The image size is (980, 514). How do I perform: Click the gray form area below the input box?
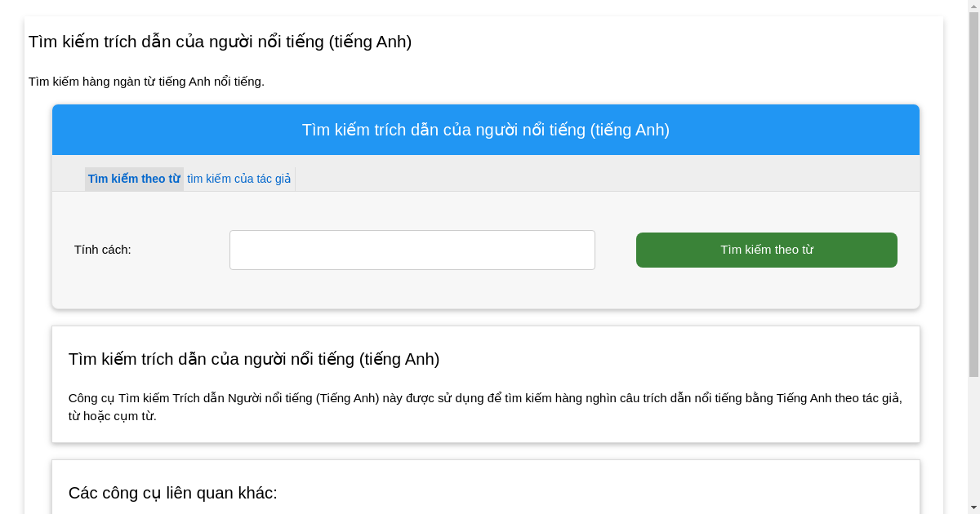412,290
